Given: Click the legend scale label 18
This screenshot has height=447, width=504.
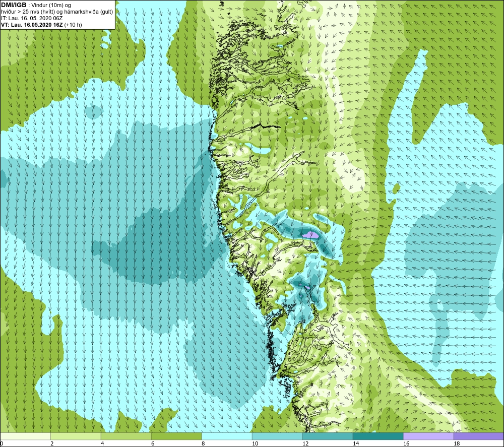Looking at the screenshot, I should (457, 444).
